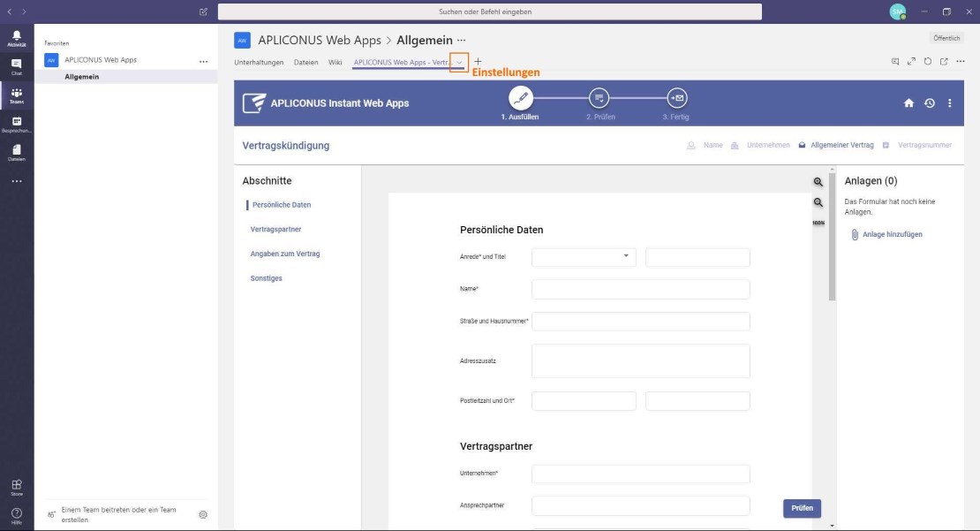Click the Adresszusatz text area
The image size is (980, 531).
coord(641,360)
